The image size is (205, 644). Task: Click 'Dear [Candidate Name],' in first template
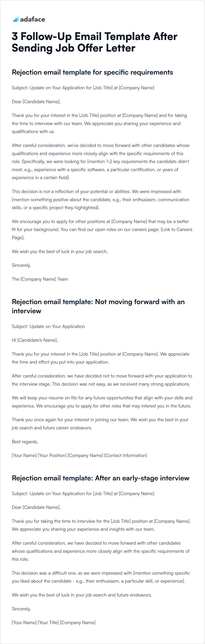coord(36,102)
